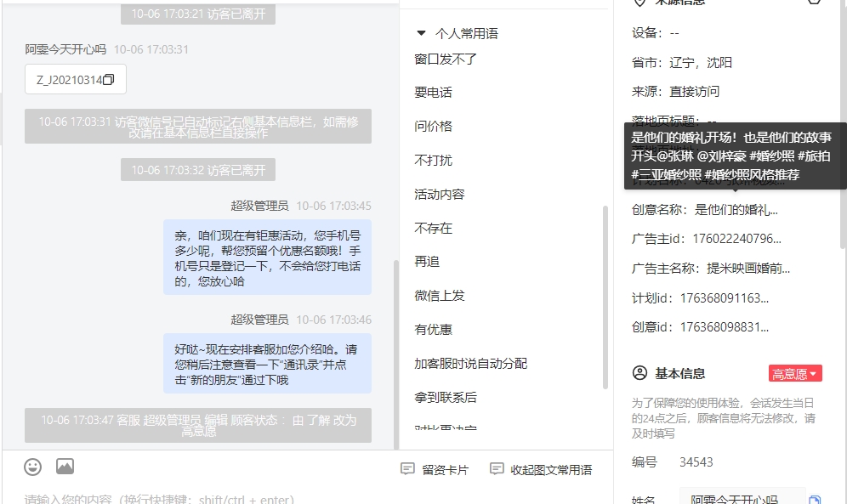Select the 加客服时说自动分配 quick phrase

(x=471, y=364)
